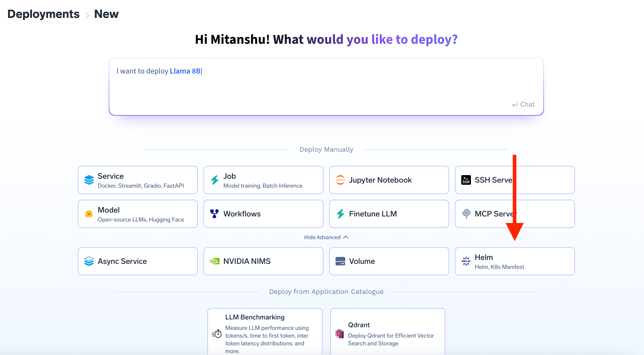
Task: Open the Qdrant catalogue card
Action: point(388,332)
